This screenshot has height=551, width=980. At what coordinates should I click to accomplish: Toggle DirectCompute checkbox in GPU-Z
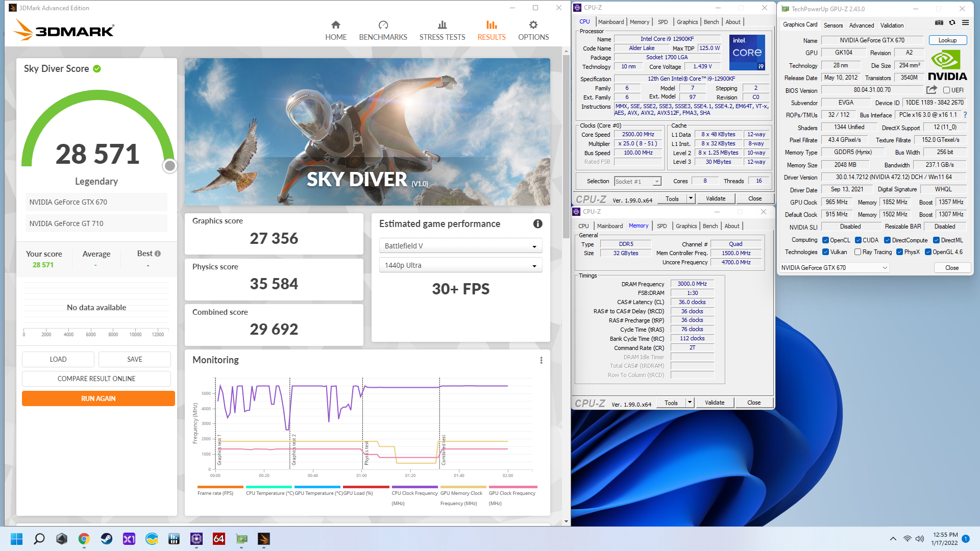[x=887, y=240]
